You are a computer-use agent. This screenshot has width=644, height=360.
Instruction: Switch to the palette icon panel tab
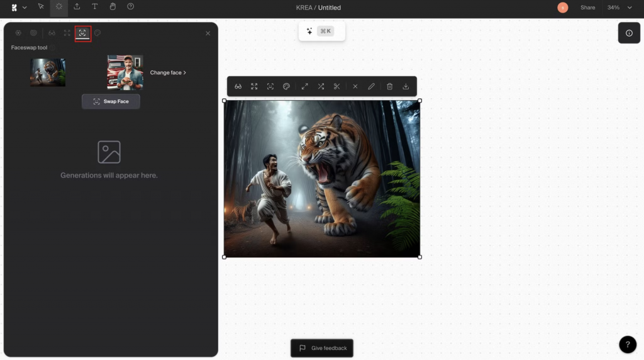click(97, 33)
